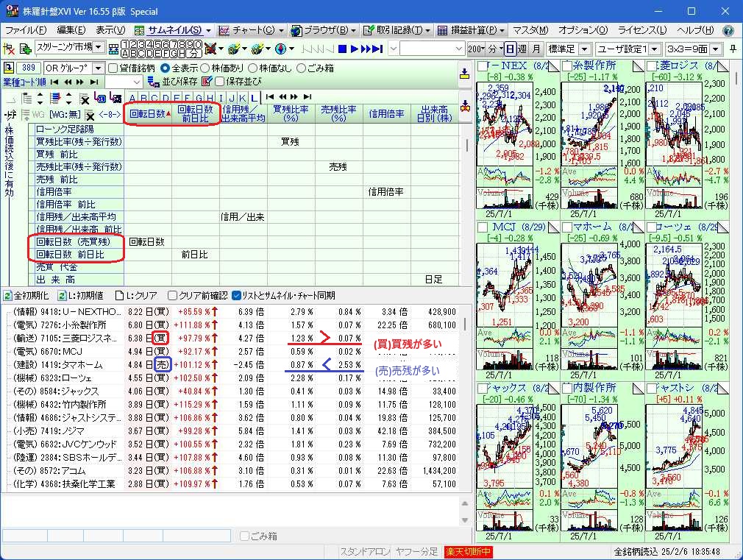Select the ごみ箱 radio button at top

pos(301,68)
